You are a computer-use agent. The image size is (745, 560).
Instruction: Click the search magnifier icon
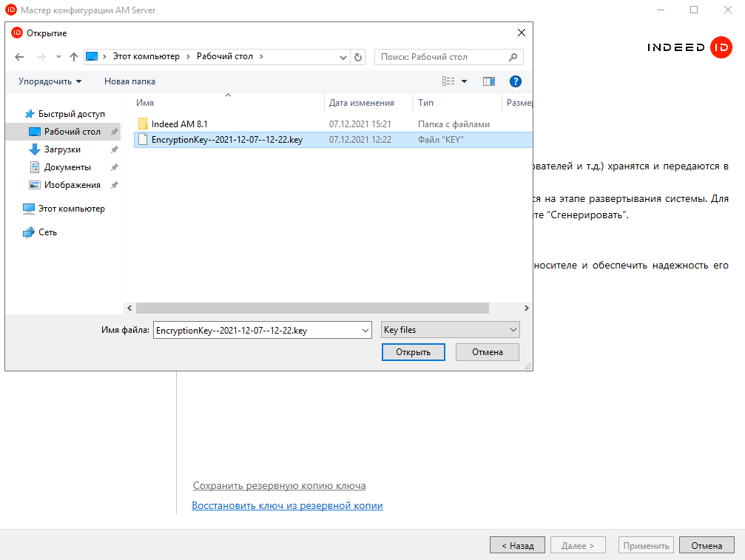point(513,57)
